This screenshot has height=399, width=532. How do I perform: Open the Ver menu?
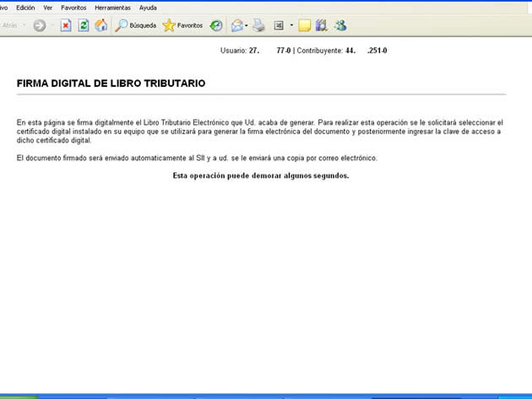pos(48,8)
